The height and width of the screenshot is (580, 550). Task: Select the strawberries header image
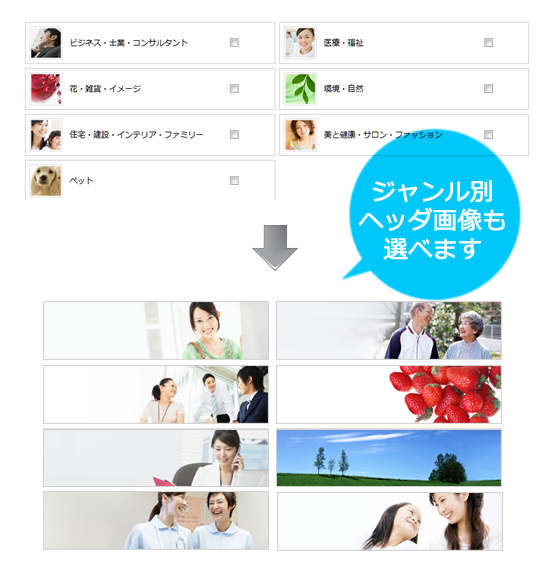(389, 394)
